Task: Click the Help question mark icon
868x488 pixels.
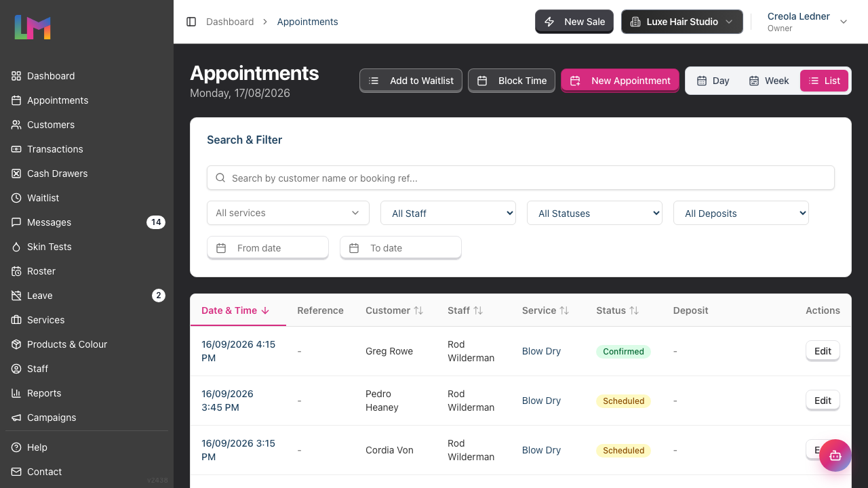Action: 16,447
